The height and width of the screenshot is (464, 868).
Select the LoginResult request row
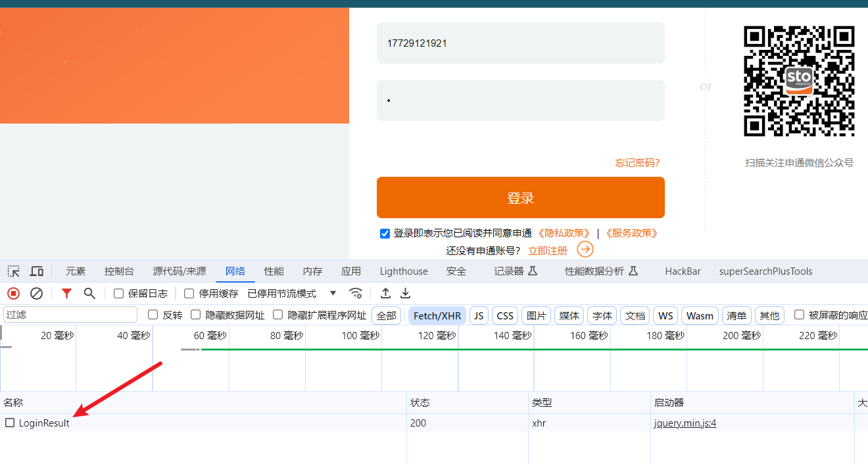(434, 423)
